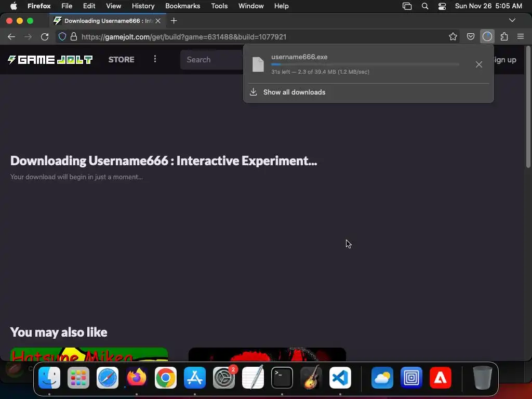Bookmark this page with the star icon
The image size is (532, 399).
[x=453, y=37]
